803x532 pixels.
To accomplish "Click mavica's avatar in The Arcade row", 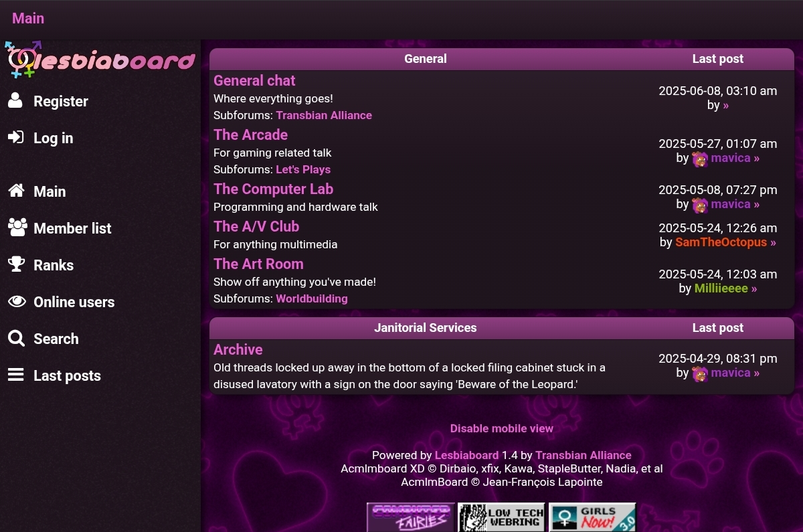I will [700, 159].
